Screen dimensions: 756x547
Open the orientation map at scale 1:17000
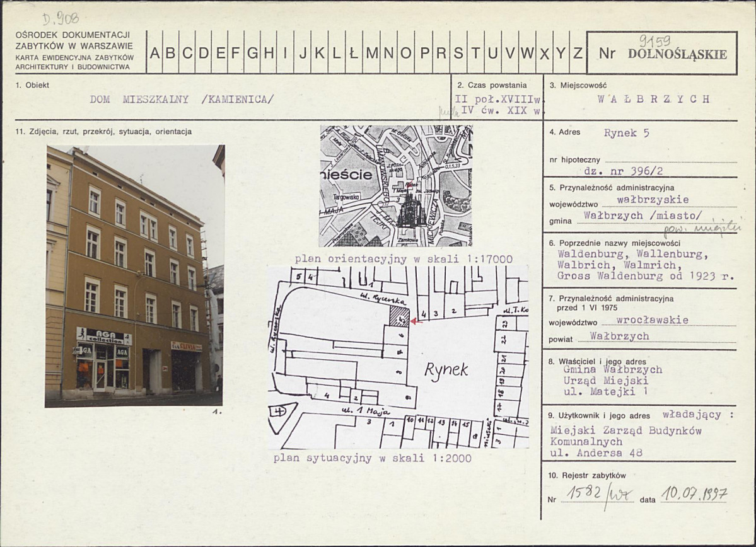(395, 185)
